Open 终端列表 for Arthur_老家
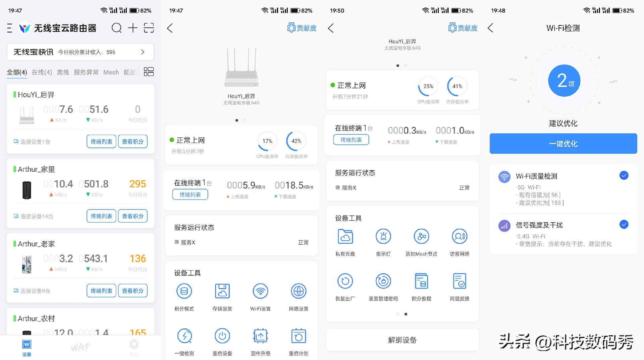 101,290
